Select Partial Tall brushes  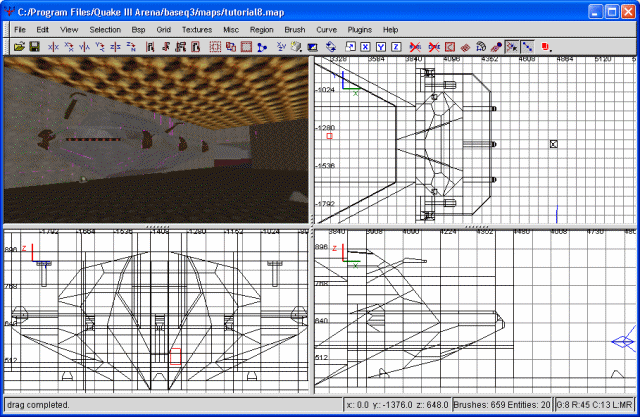point(181,47)
